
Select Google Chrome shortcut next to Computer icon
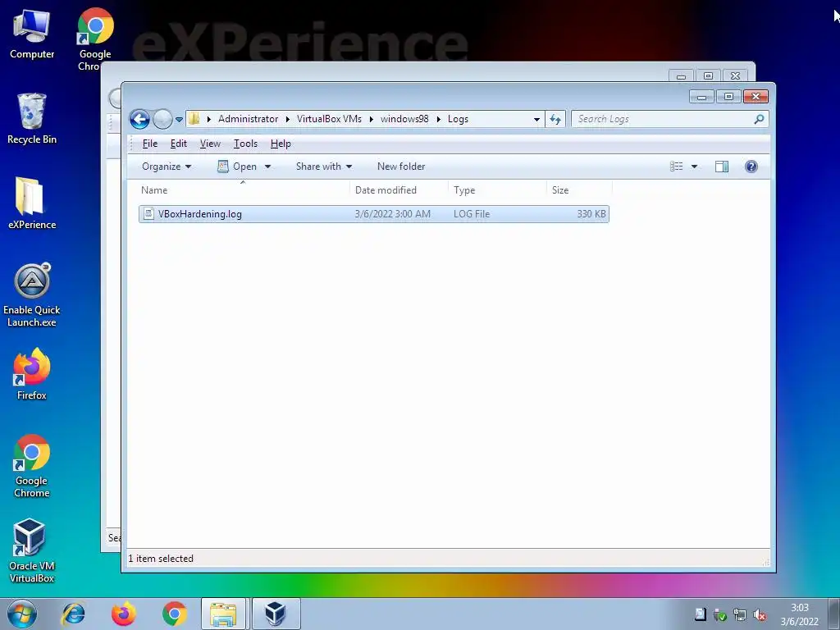pos(95,39)
